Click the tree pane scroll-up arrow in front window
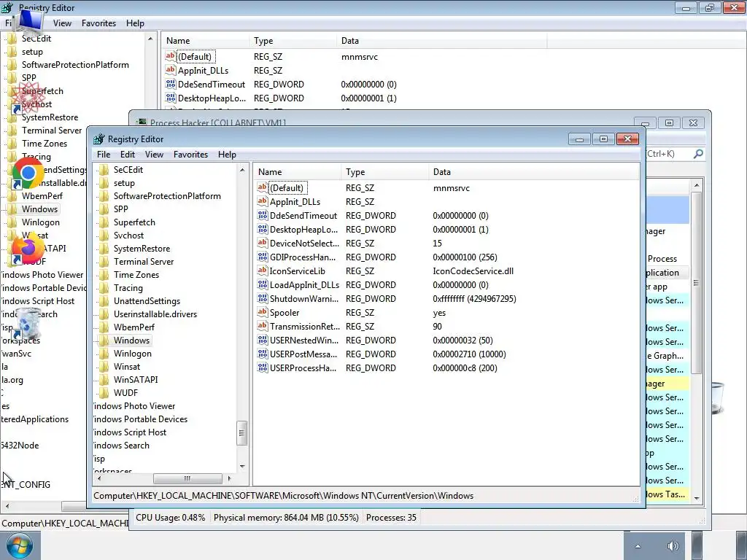The width and height of the screenshot is (747, 560). point(242,170)
